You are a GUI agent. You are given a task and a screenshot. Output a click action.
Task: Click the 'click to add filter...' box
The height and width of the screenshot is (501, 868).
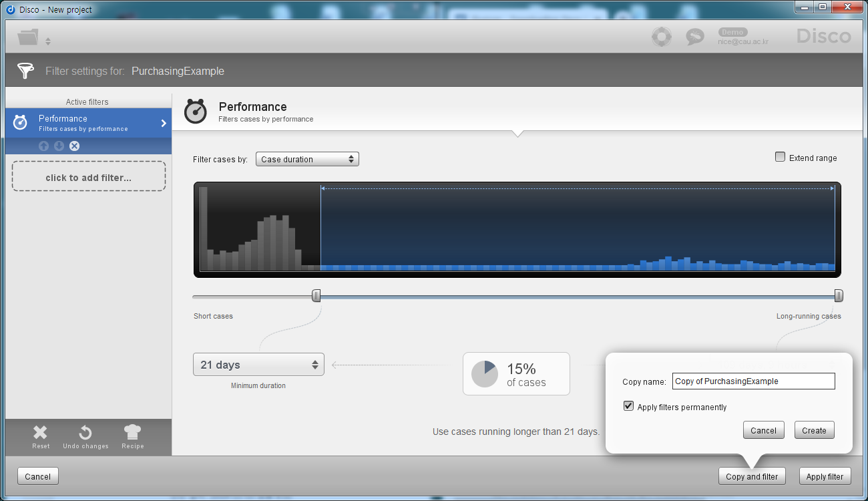(88, 176)
